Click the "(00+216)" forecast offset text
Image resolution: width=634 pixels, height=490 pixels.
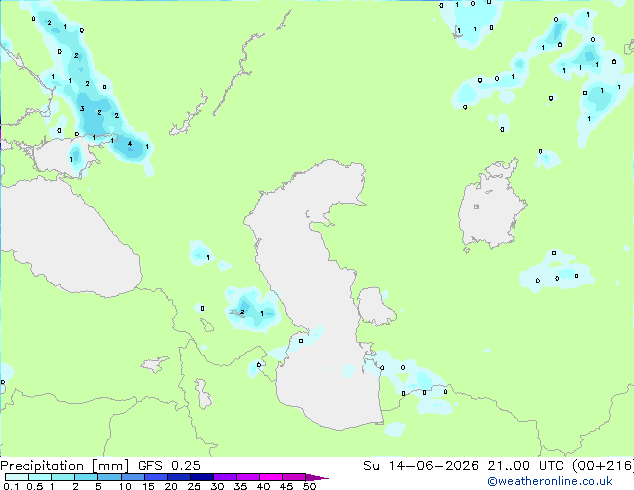[x=603, y=466]
